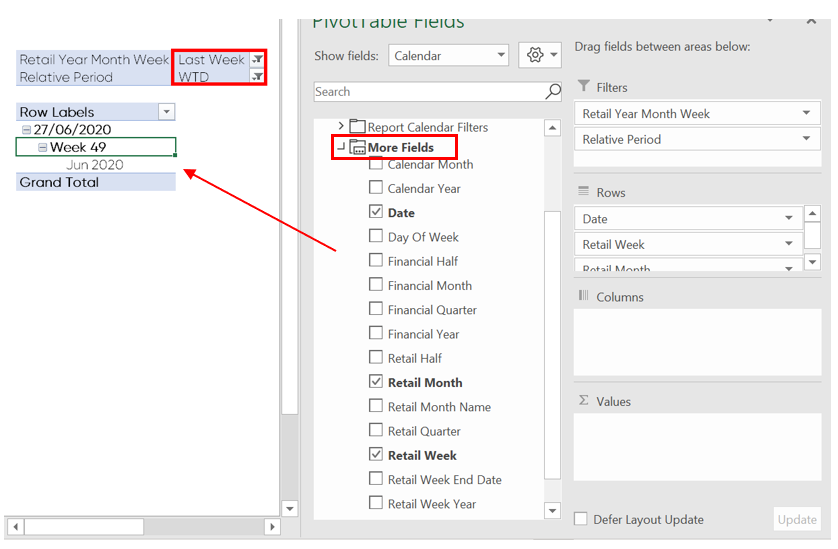
Task: Click the More Fields table icon
Action: point(358,148)
